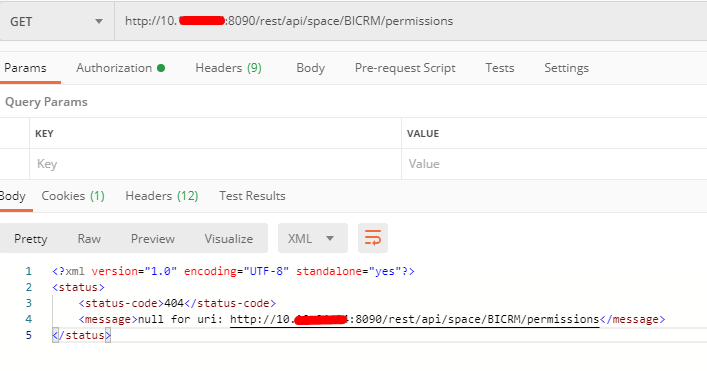The width and height of the screenshot is (707, 371).
Task: Toggle the line wrap icon
Action: pyautogui.click(x=373, y=238)
